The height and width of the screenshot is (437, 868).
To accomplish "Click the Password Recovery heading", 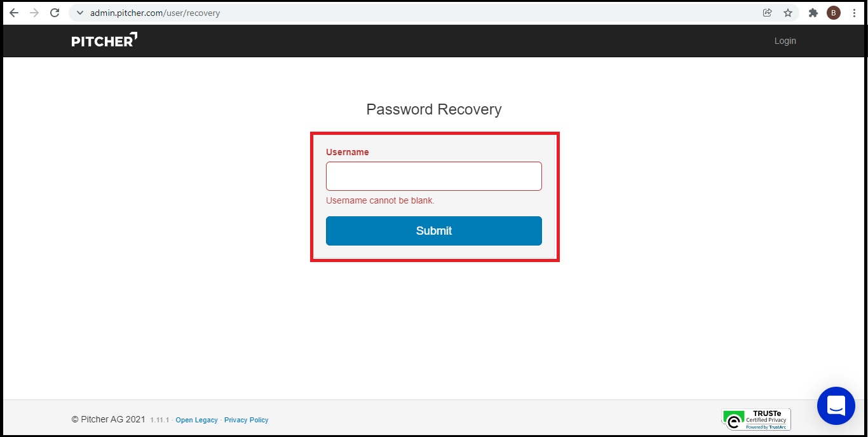I will 434,109.
